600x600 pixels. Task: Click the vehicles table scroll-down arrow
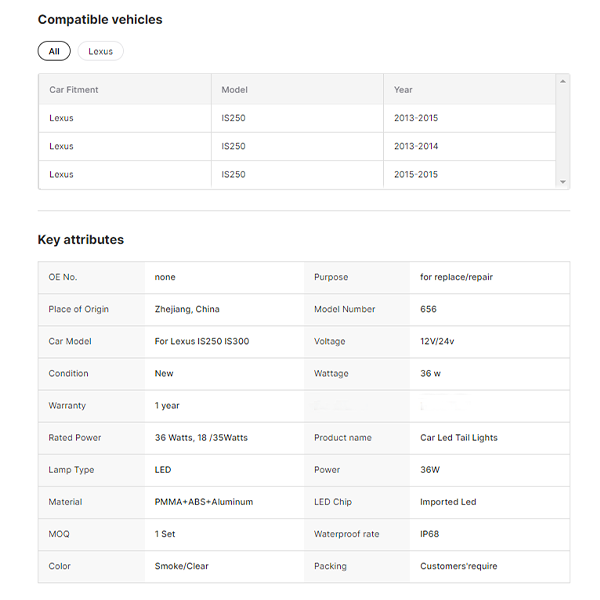[563, 182]
